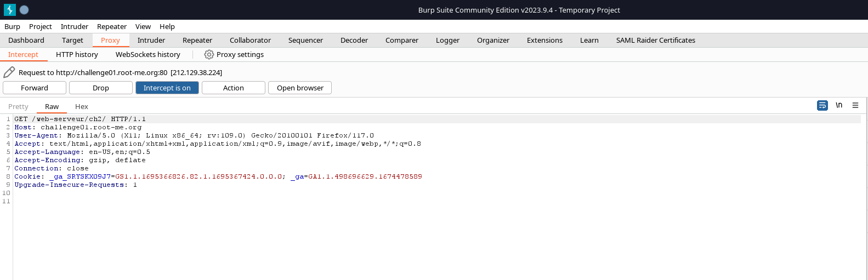Image resolution: width=868 pixels, height=280 pixels.
Task: Click the GET /web-serveur/ch2/ request line
Action: pyautogui.click(x=80, y=119)
